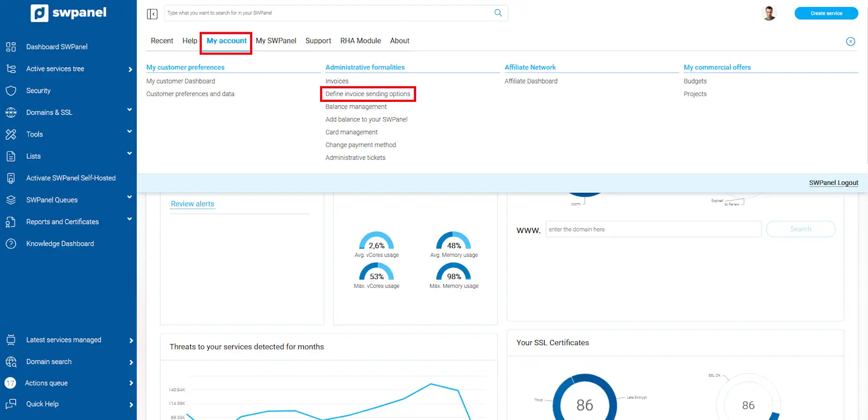The width and height of the screenshot is (868, 420).
Task: Click the Dashboard SWPanel grid icon
Action: pos(11,47)
